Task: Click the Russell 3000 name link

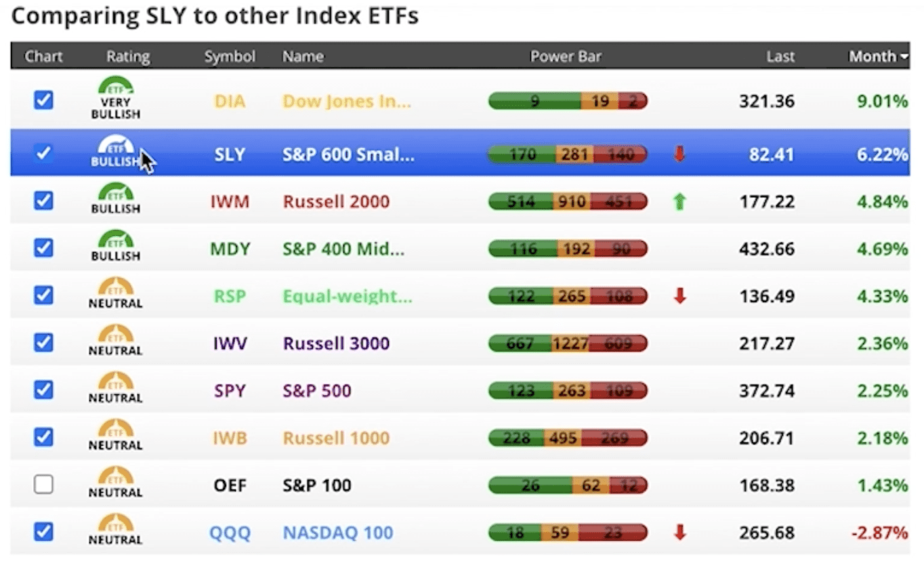Action: click(x=336, y=343)
